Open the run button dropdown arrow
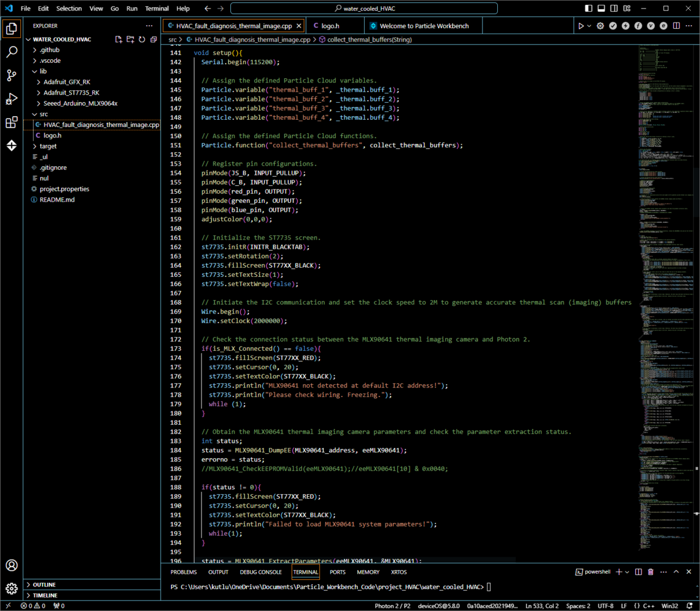This screenshot has height=611, width=700. (589, 26)
